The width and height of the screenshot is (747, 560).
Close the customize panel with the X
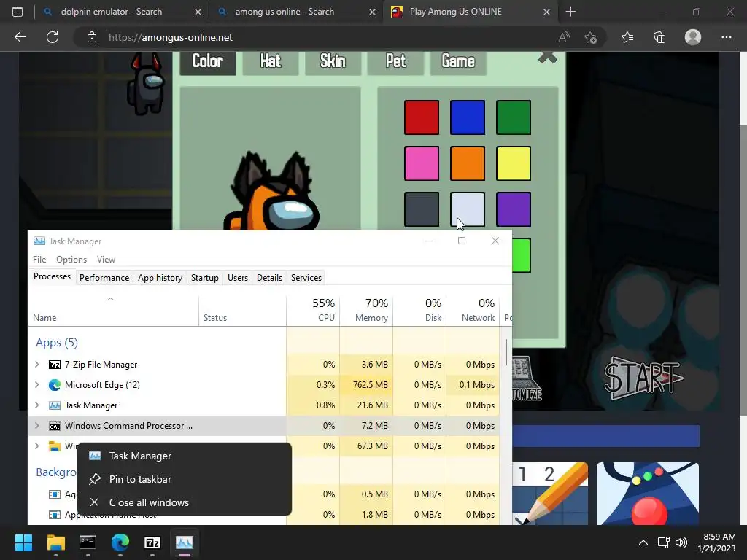547,58
